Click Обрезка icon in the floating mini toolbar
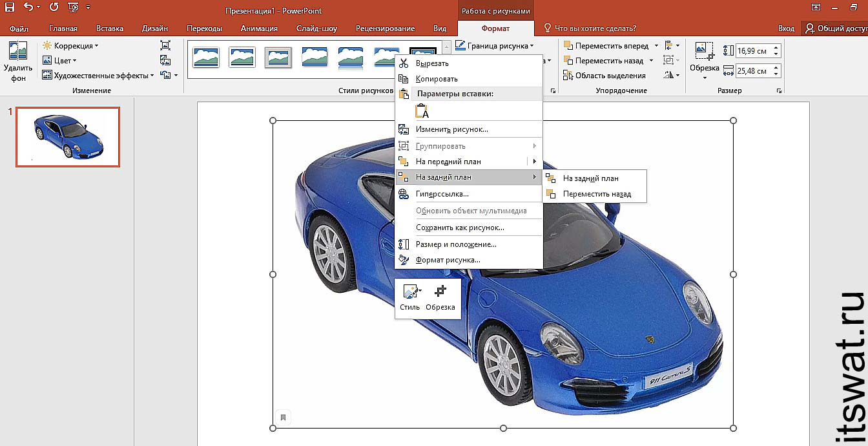 pos(440,298)
